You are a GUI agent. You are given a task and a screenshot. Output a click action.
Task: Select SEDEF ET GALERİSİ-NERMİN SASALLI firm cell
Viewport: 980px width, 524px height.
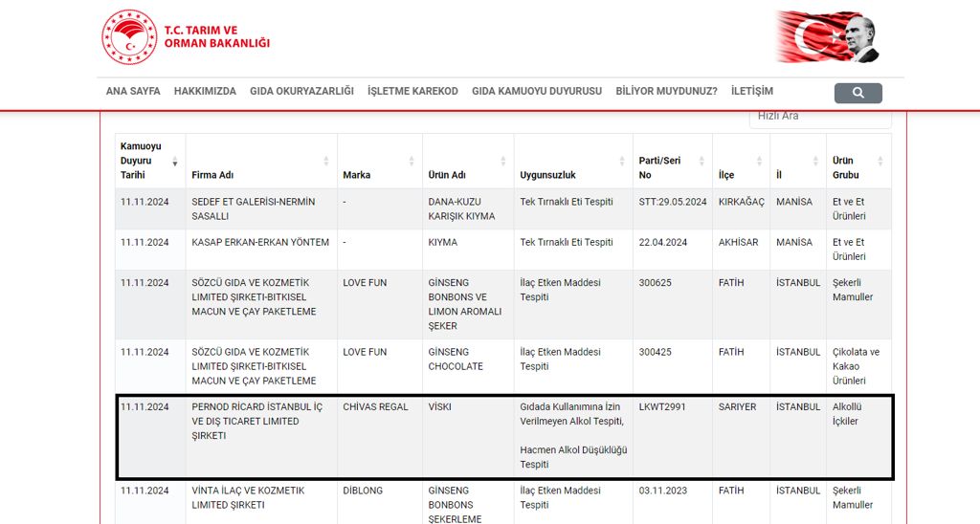pos(261,209)
